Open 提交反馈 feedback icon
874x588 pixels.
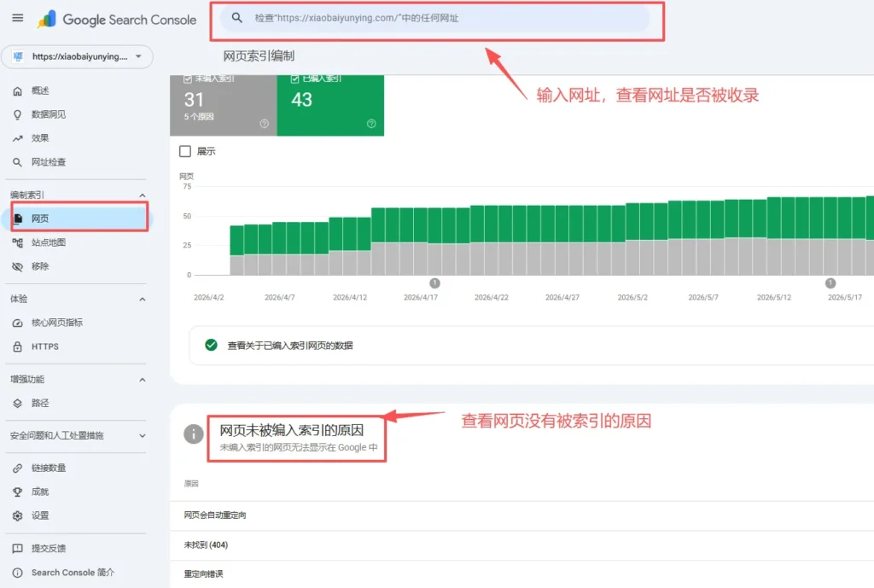point(17,549)
